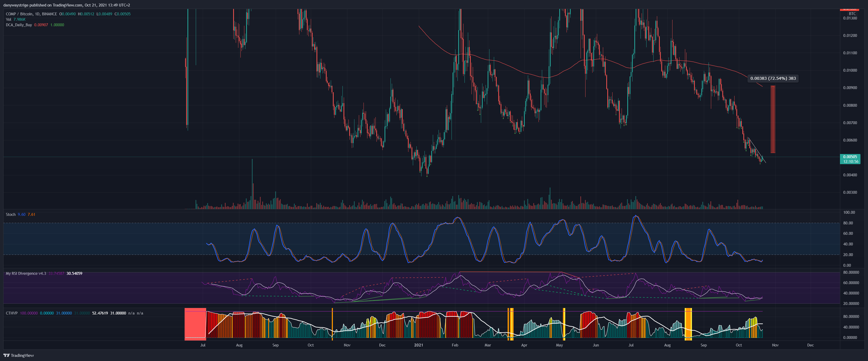Click the 0.00400 price axis level
This screenshot has height=361, width=868.
[850, 175]
